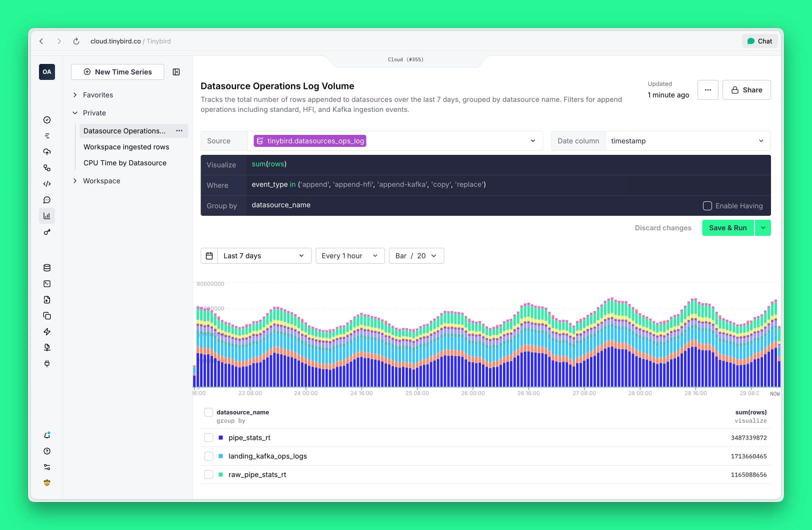
Task: Enable the Having checkbox
Action: pos(707,206)
